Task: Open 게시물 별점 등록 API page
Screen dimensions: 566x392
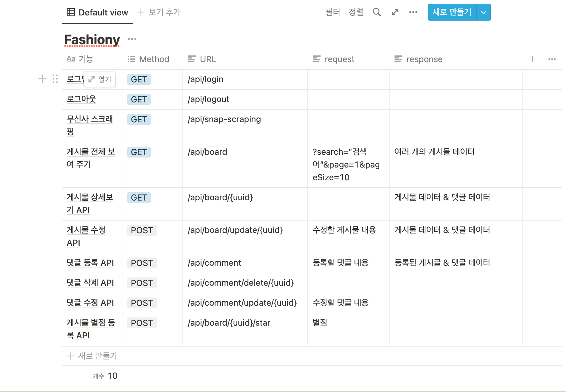Action: (91, 329)
